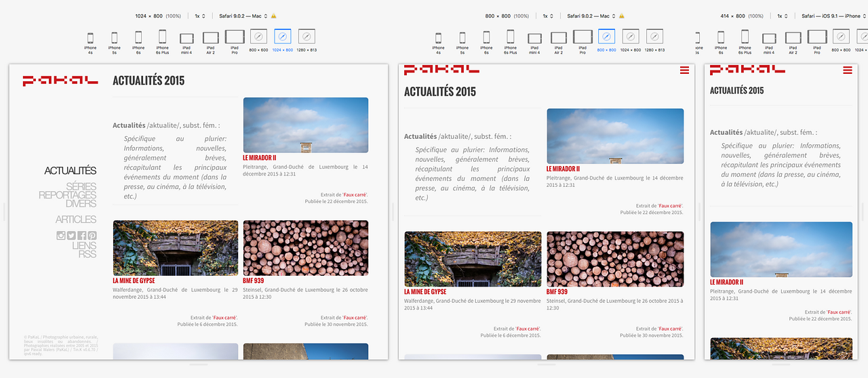The height and width of the screenshot is (378, 868).
Task: Go to SÉRIES in the sidebar menu
Action: point(81,186)
